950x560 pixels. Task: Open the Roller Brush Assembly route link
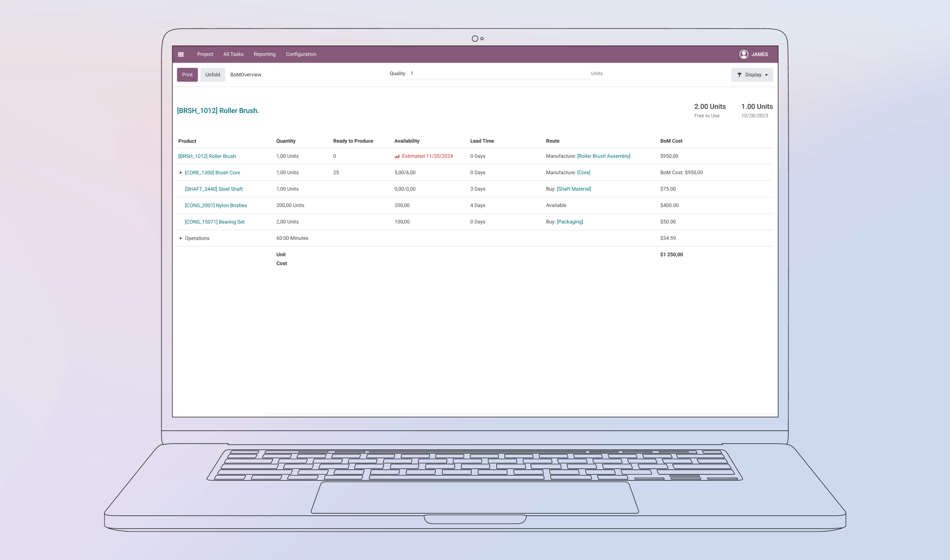click(x=603, y=156)
